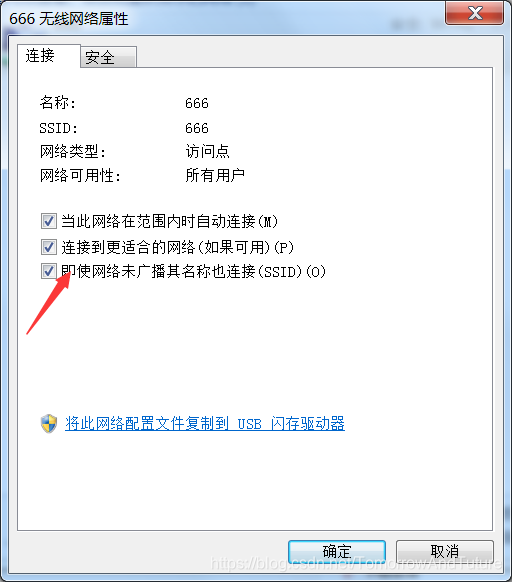Select the 连接 tab

[49, 56]
